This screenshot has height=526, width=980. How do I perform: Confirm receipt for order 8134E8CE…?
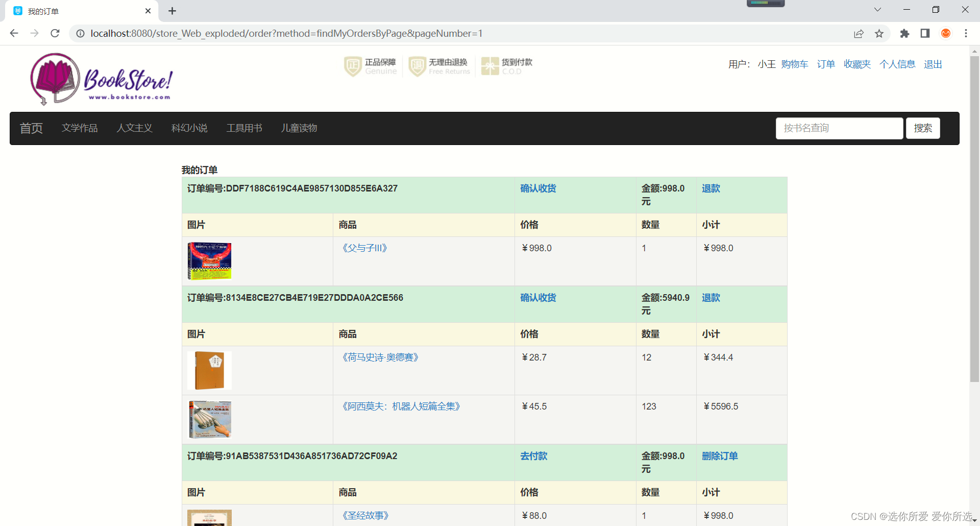538,298
